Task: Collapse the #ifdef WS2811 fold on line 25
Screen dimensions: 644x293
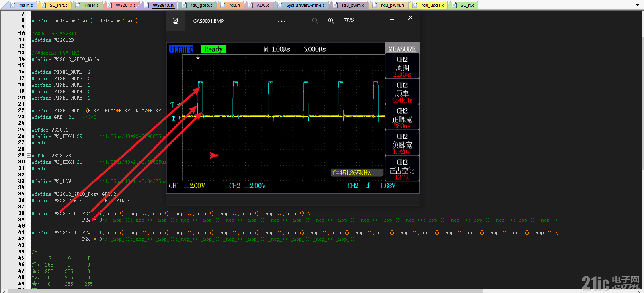Action: [x=29, y=130]
